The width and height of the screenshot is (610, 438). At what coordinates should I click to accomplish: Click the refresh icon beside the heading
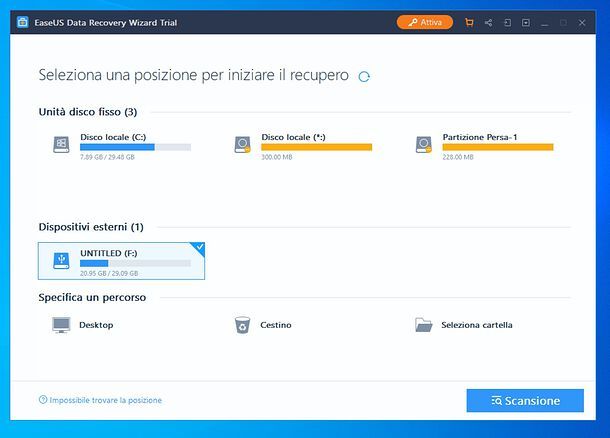point(364,77)
